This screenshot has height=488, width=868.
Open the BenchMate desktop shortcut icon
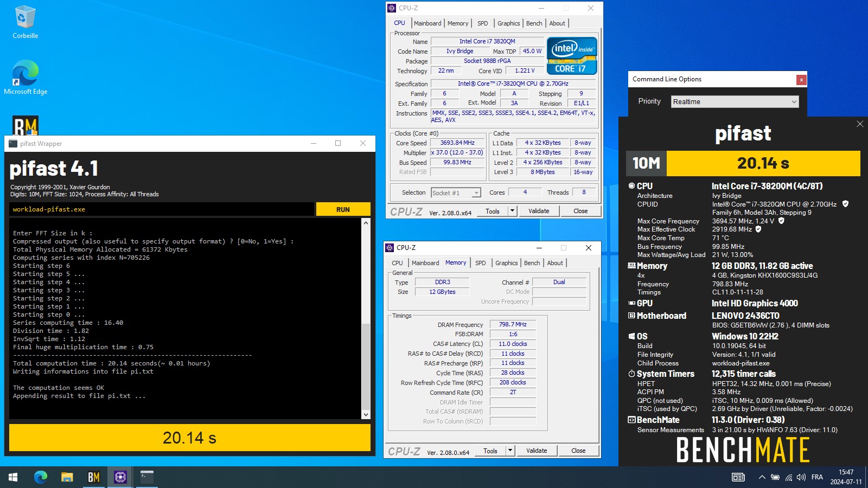[25, 126]
